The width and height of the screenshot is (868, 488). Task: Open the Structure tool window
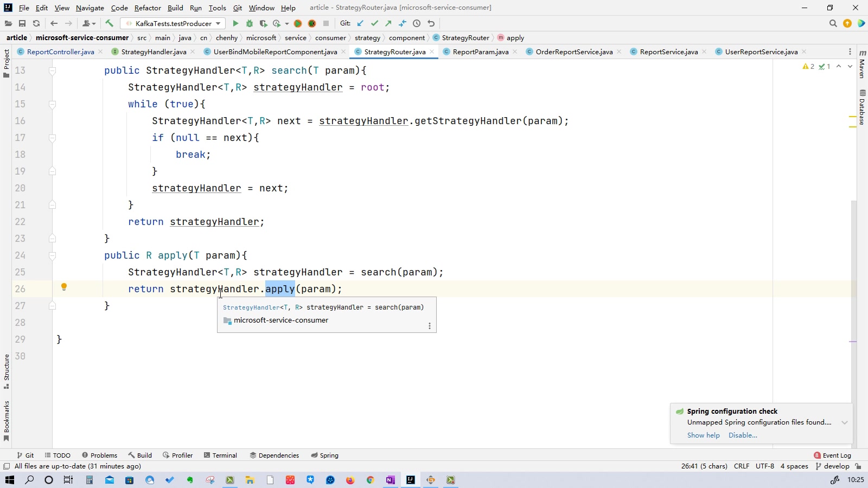[x=7, y=372]
